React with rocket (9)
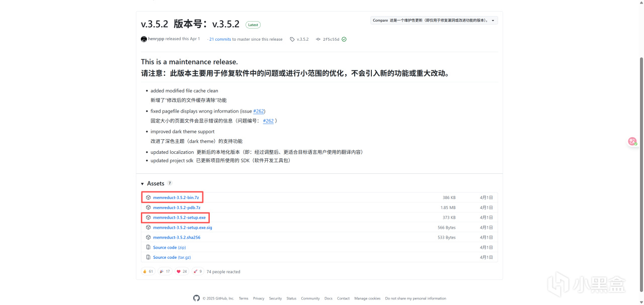 tap(198, 271)
